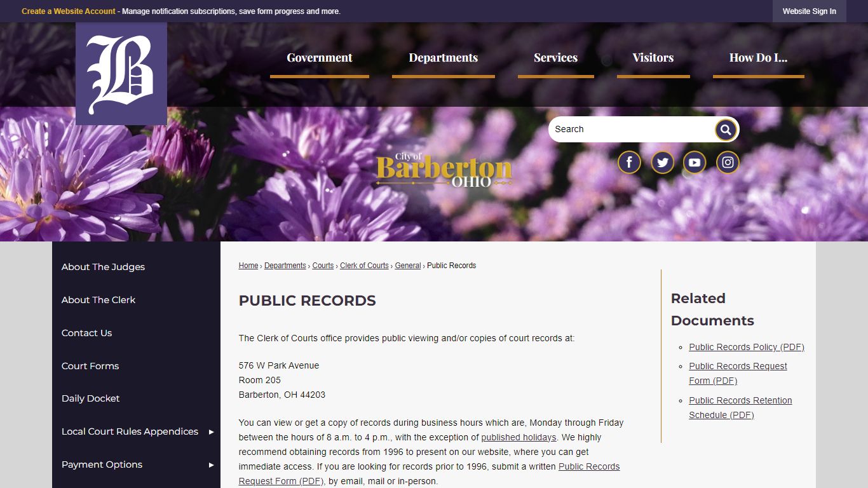Open Public Records Request Form (PDF) in Related Documents
The image size is (868, 488).
pos(738,374)
